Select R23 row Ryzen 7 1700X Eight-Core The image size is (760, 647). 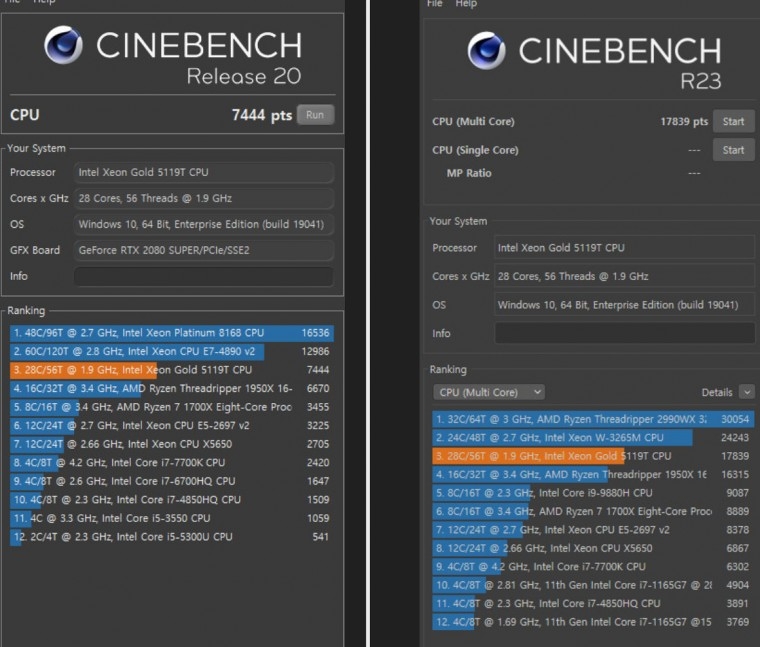tap(593, 511)
